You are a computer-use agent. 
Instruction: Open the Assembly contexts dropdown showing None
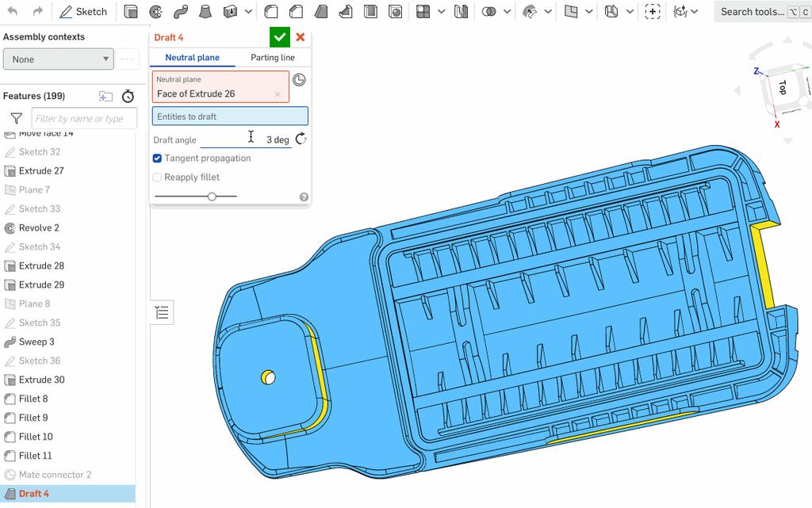point(58,59)
